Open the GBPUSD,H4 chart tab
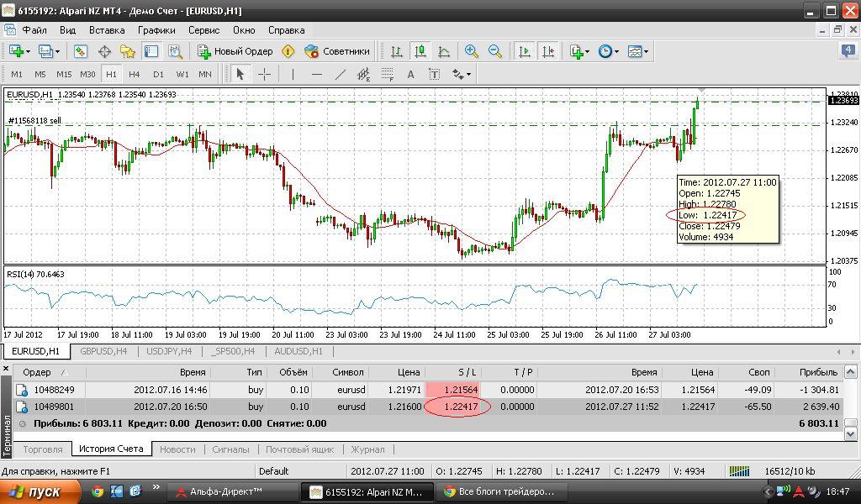The image size is (861, 504). (x=103, y=351)
